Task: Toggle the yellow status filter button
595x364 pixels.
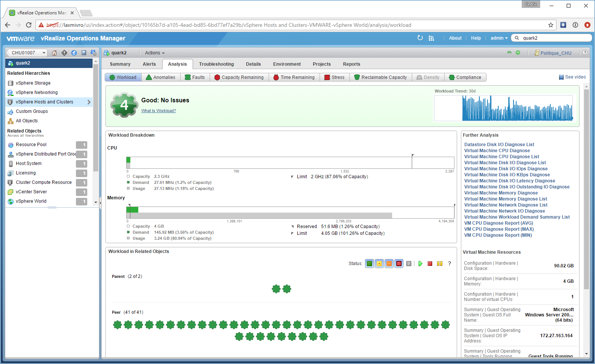Action: [379, 264]
